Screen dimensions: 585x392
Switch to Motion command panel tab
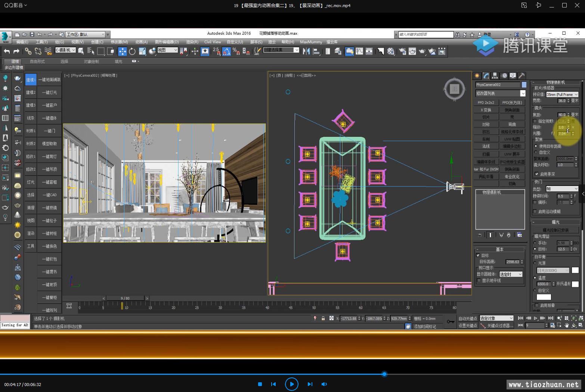[x=504, y=75]
